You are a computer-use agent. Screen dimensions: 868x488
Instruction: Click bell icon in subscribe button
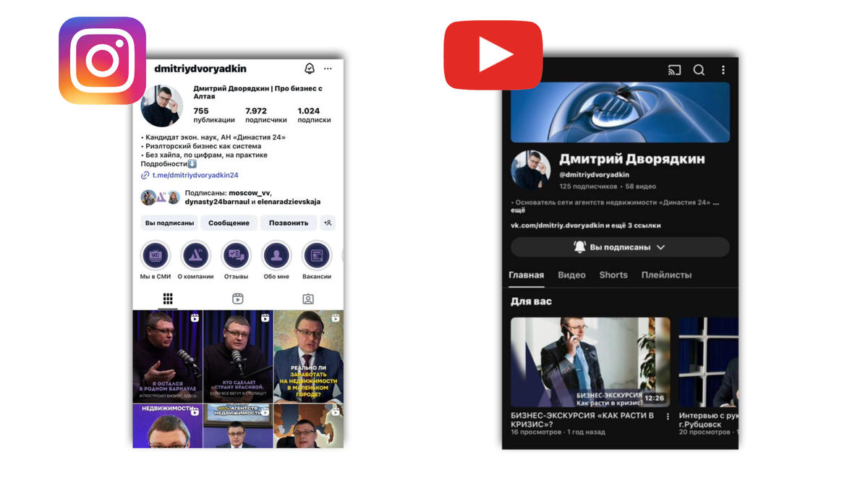click(x=579, y=247)
